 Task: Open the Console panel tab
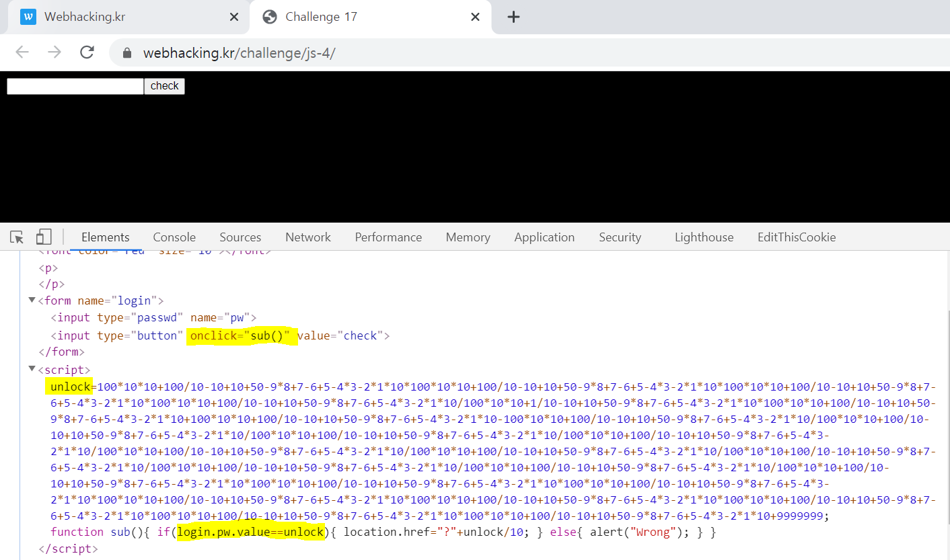[x=174, y=237]
